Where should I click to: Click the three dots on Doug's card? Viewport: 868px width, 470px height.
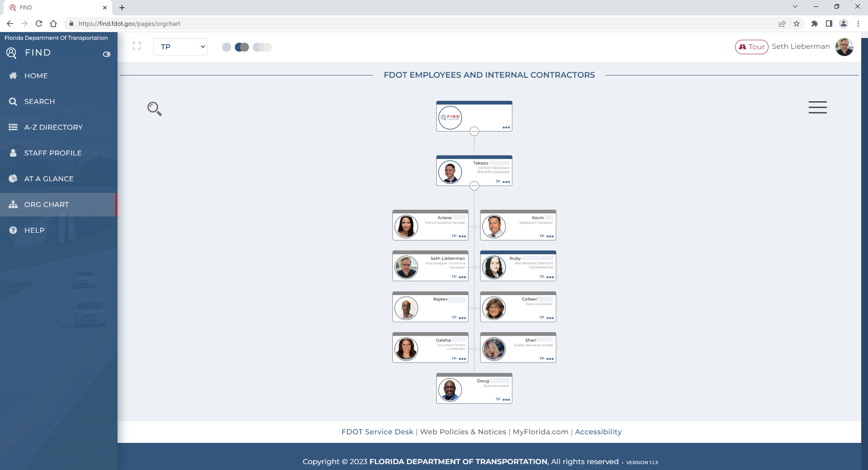click(506, 399)
